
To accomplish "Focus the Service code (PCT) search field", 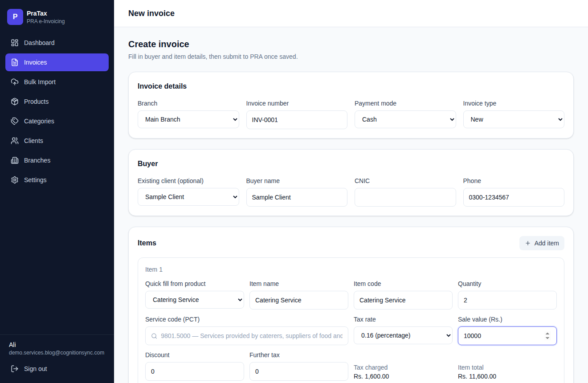I will pos(247,336).
